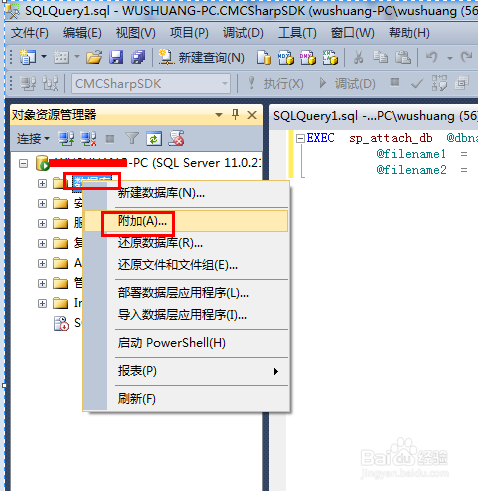Viewport: 478px width, 491px height.
Task: Select 刷新(F) in context menu
Action: click(185, 399)
